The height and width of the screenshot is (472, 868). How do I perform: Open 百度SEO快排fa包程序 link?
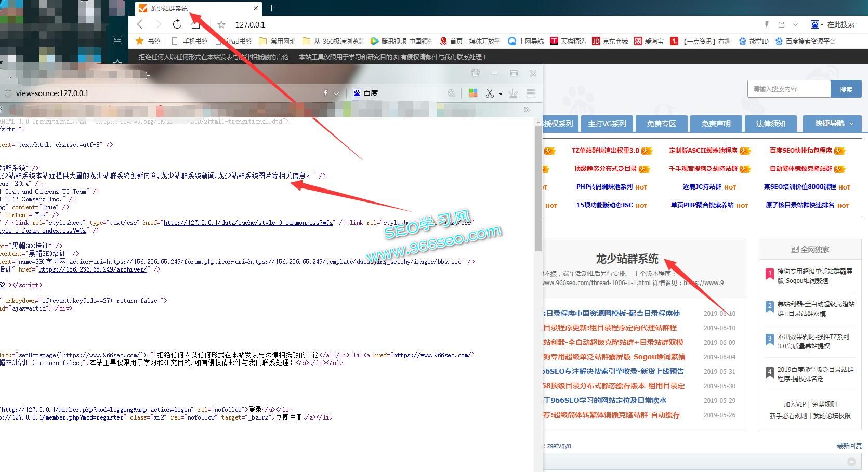801,151
